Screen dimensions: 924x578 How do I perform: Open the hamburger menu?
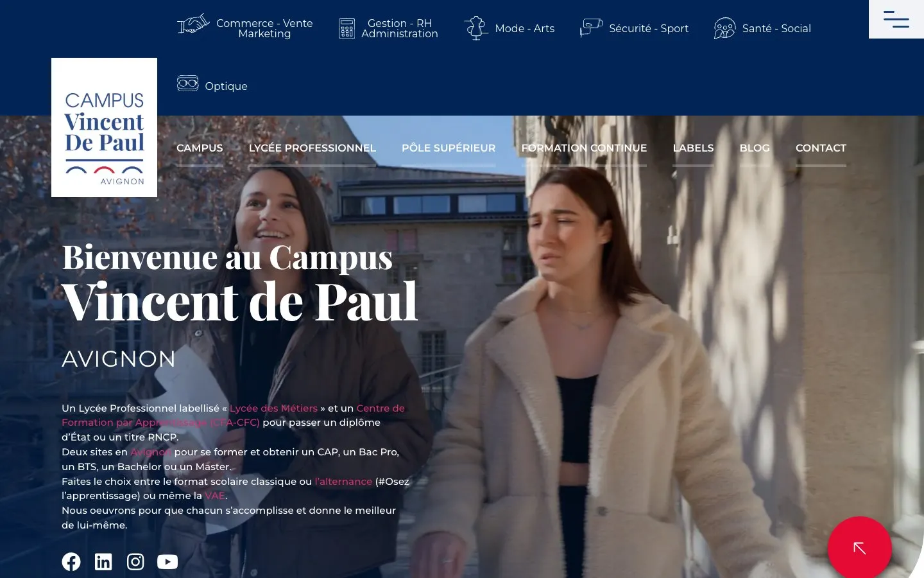click(896, 19)
